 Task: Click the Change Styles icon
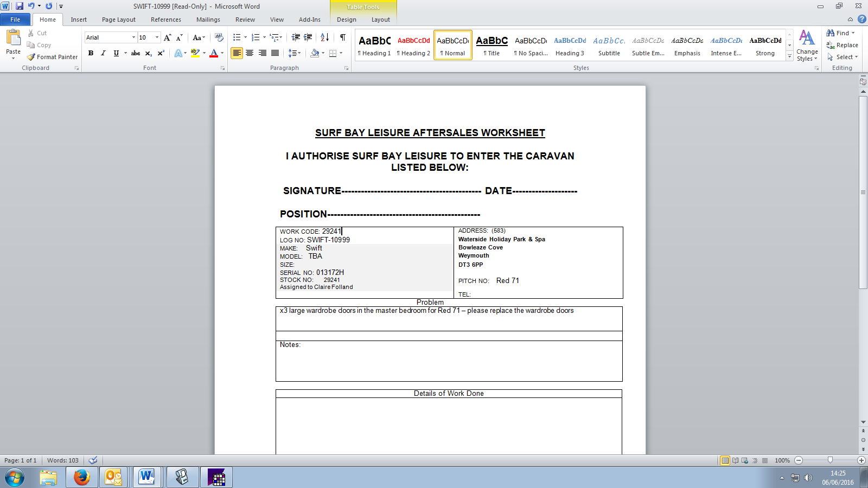(x=807, y=46)
